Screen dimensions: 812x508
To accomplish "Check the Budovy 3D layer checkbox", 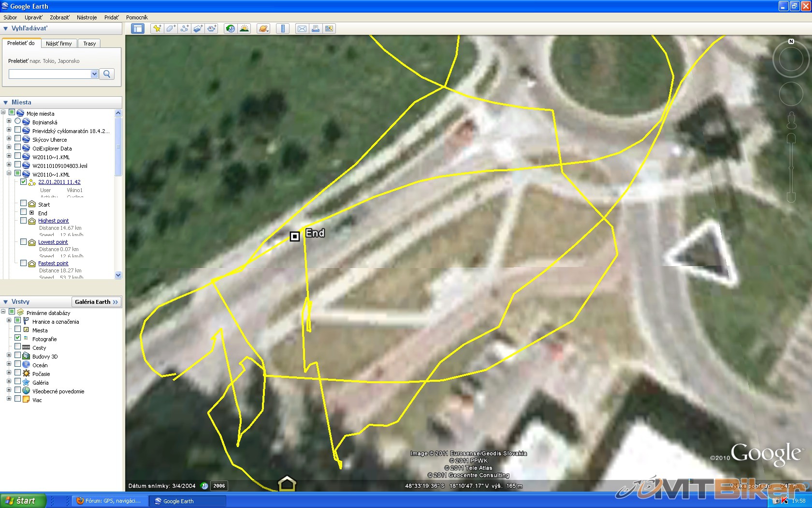I will pyautogui.click(x=18, y=356).
